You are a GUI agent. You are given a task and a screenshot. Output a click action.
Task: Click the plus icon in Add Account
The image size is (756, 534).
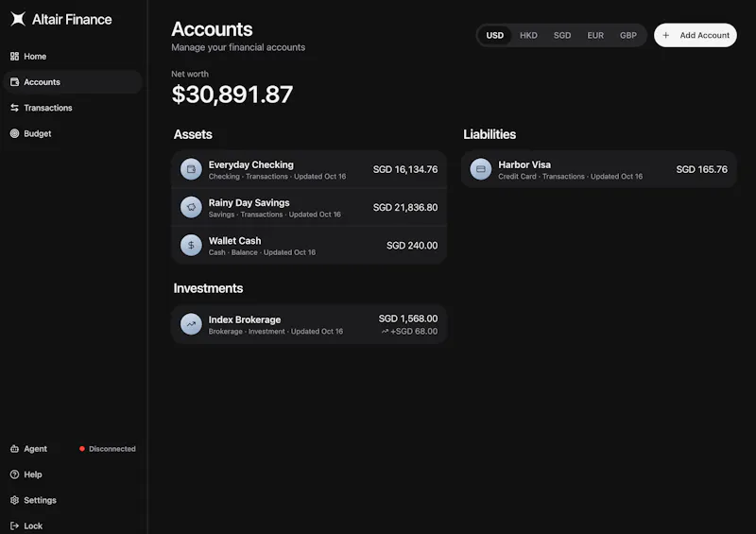pyautogui.click(x=666, y=35)
